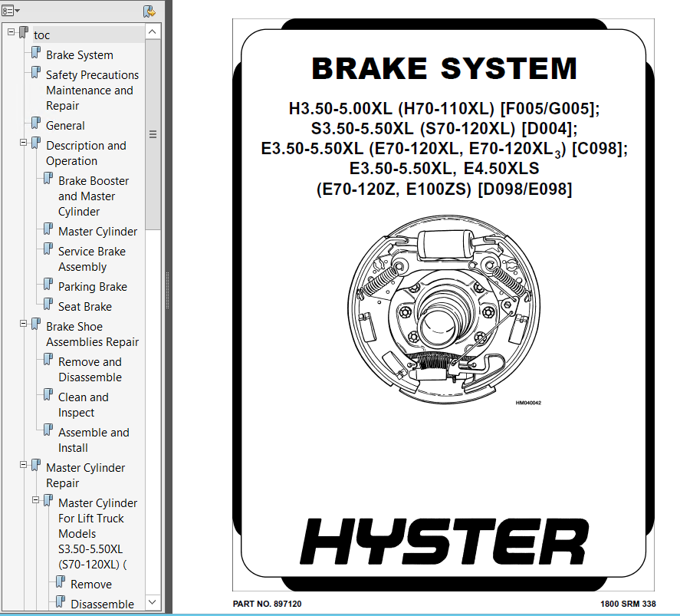Click the (E70-120Z, E100ZS) [D098/E098] line
680x616 pixels.
pyautogui.click(x=444, y=189)
